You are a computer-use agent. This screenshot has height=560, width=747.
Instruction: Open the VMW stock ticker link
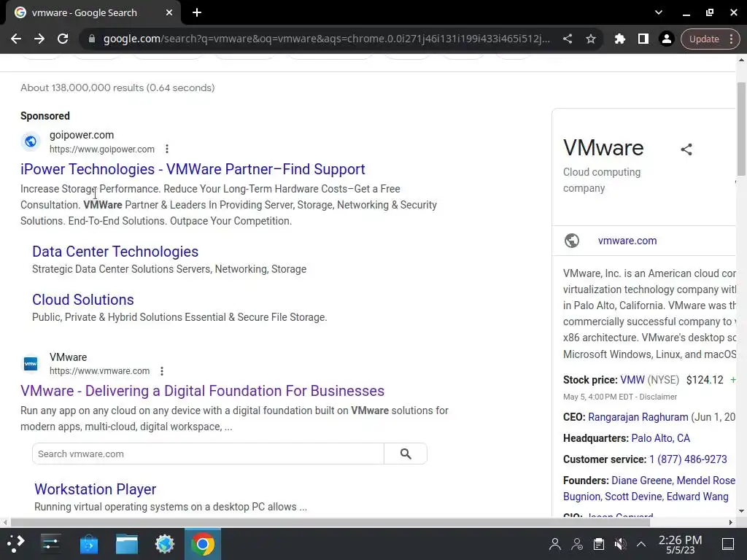click(x=632, y=380)
